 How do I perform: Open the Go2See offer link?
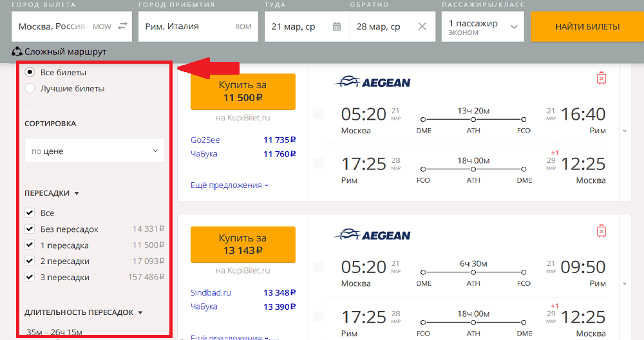point(205,140)
